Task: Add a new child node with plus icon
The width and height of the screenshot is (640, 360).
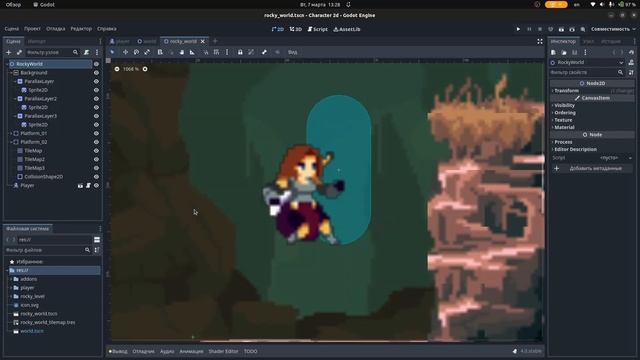Action: point(9,52)
